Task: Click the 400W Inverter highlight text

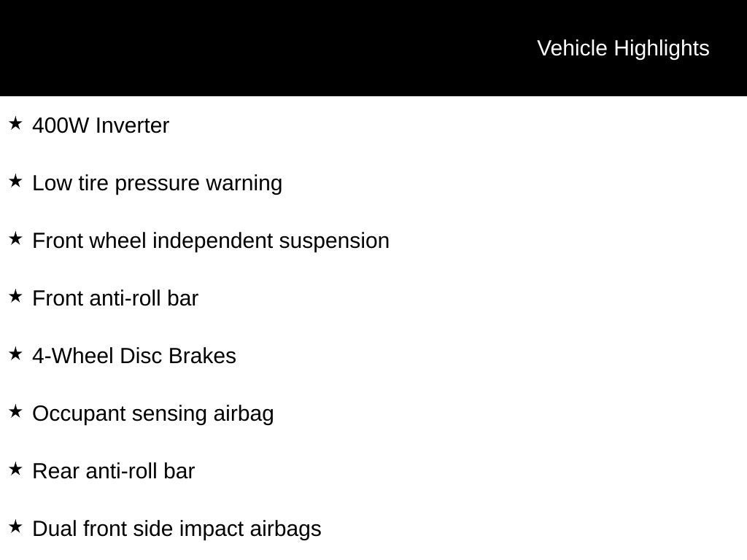Action: (x=101, y=125)
